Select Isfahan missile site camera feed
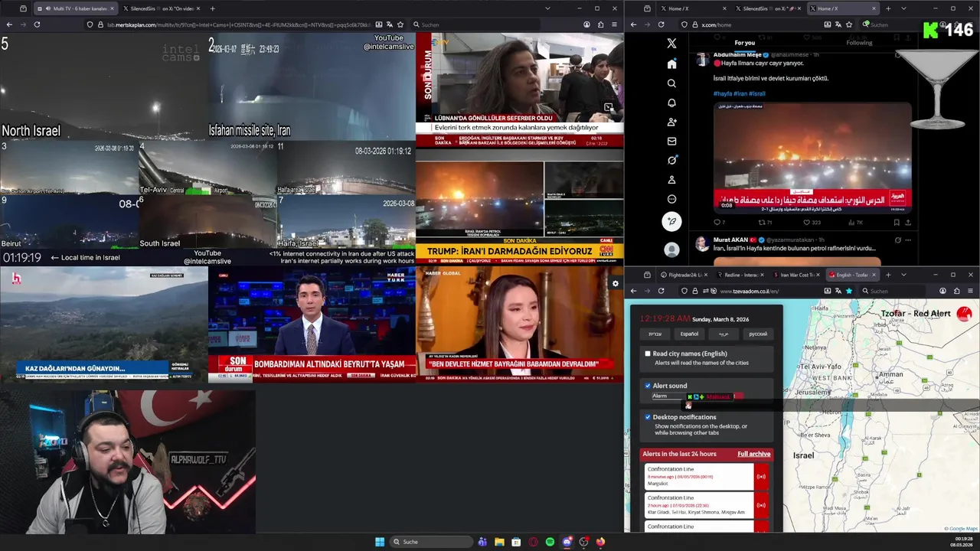Image resolution: width=980 pixels, height=551 pixels. (x=312, y=87)
